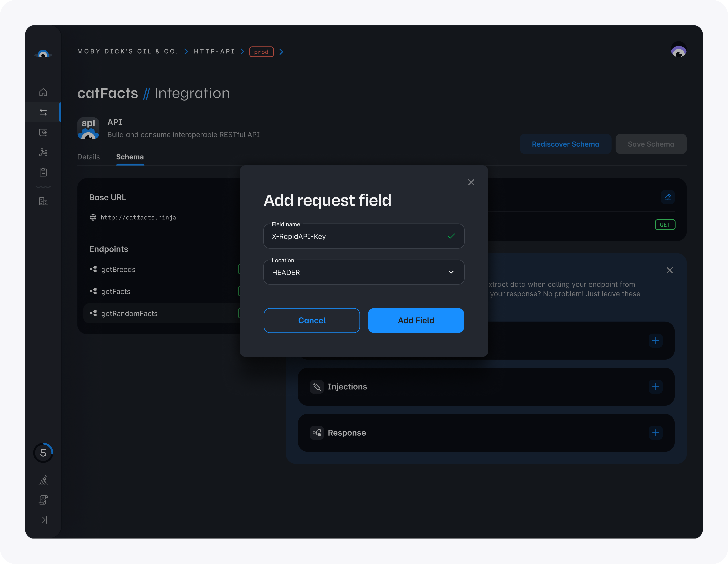This screenshot has width=728, height=564.
Task: Click the Add Field button
Action: tap(416, 320)
